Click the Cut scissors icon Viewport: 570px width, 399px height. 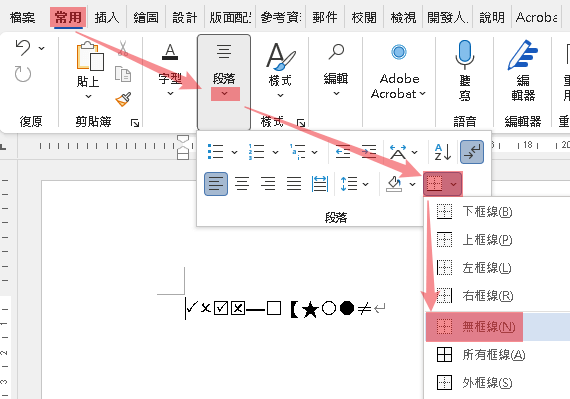point(123,48)
